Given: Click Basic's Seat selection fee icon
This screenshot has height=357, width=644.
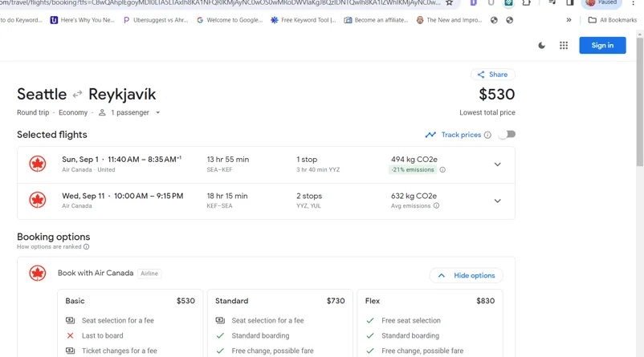Looking at the screenshot, I should click(x=70, y=320).
